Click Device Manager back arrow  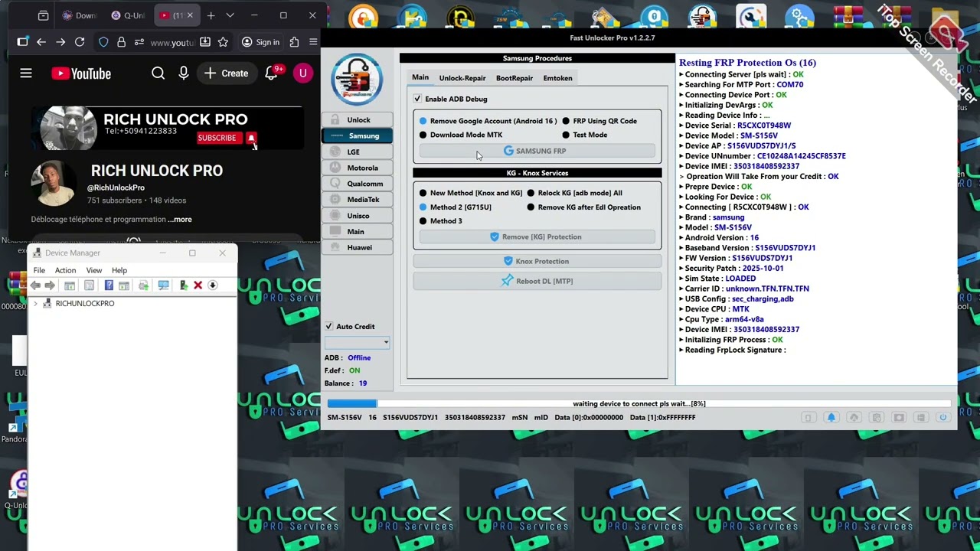tap(35, 285)
